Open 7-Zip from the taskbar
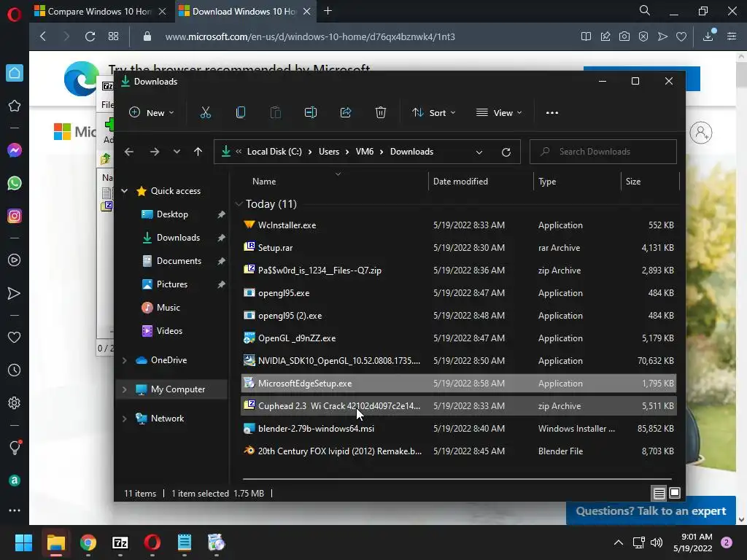Viewport: 747px width, 560px height. 120,542
